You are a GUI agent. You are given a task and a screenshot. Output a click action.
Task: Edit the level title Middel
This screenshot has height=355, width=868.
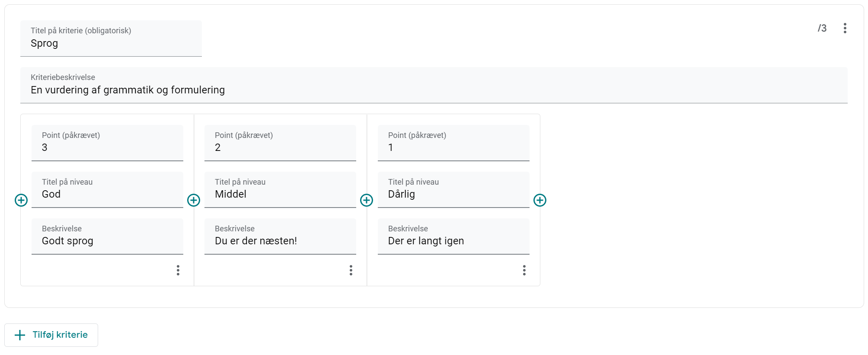click(x=280, y=194)
